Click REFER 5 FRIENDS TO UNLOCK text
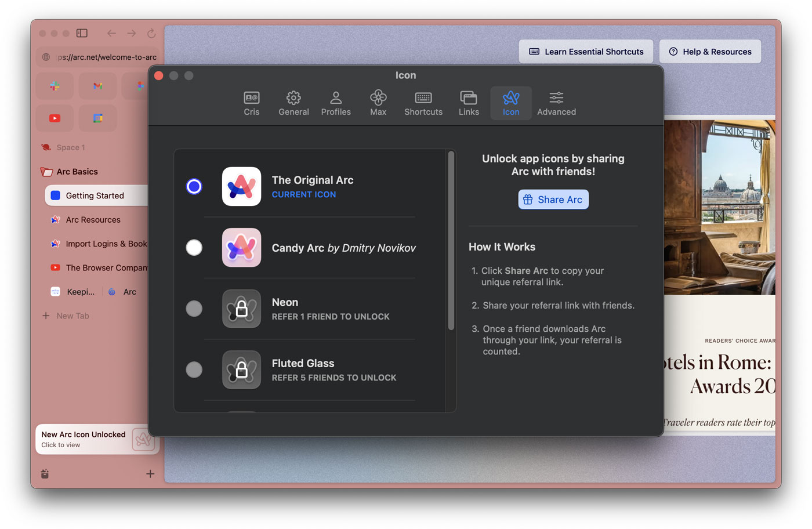The image size is (812, 529). tap(334, 378)
